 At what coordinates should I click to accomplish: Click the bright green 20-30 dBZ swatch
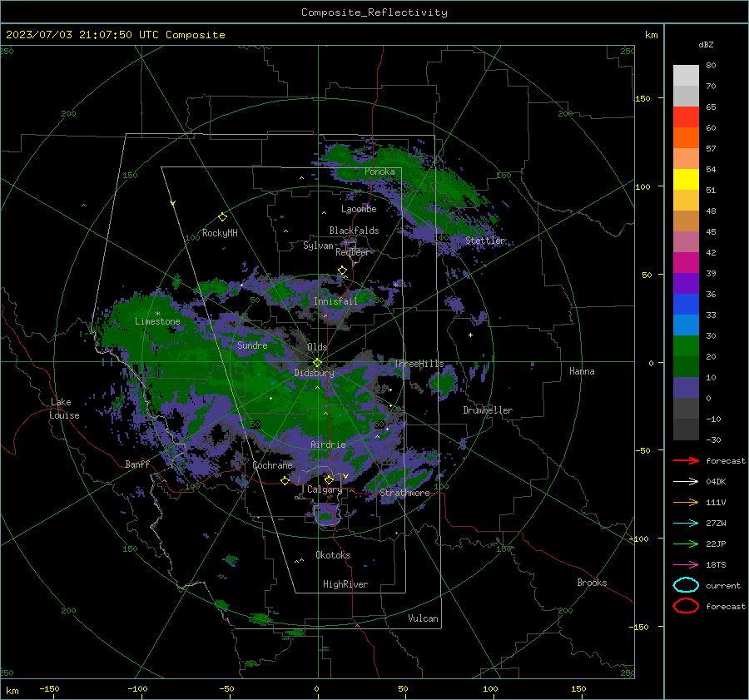[x=686, y=346]
